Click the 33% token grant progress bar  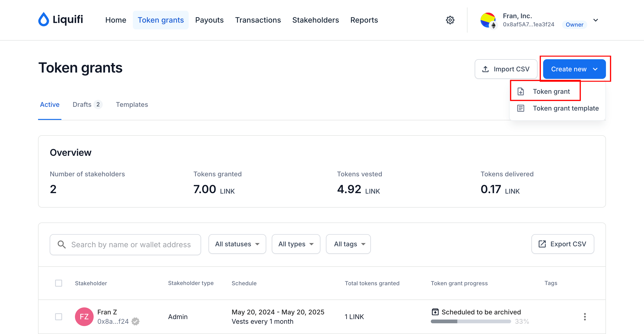471,321
